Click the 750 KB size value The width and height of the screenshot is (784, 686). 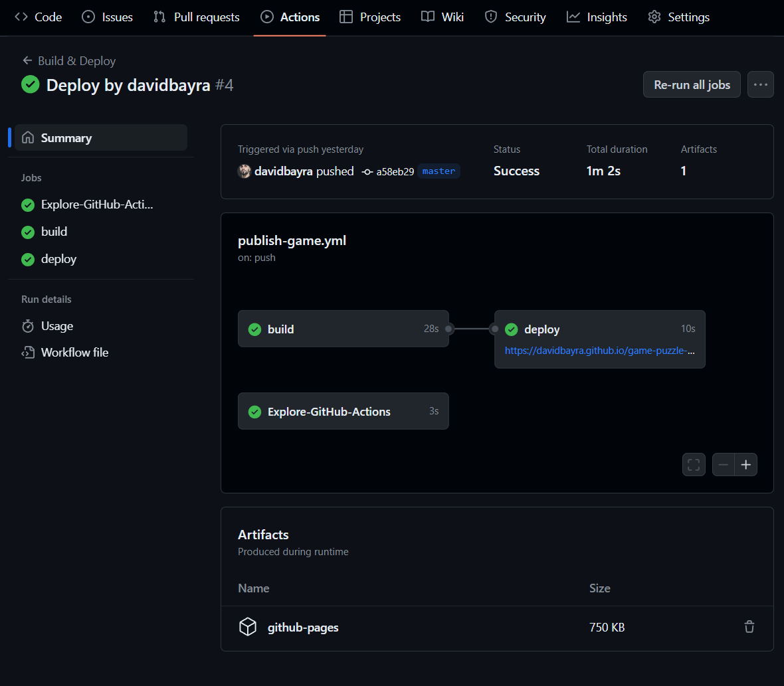pos(607,627)
